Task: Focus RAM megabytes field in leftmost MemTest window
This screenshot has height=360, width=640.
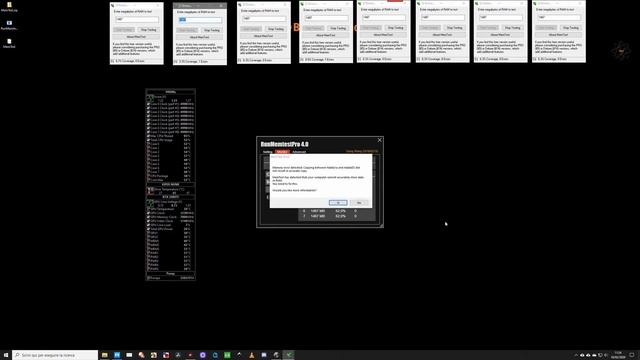Action: (137, 19)
